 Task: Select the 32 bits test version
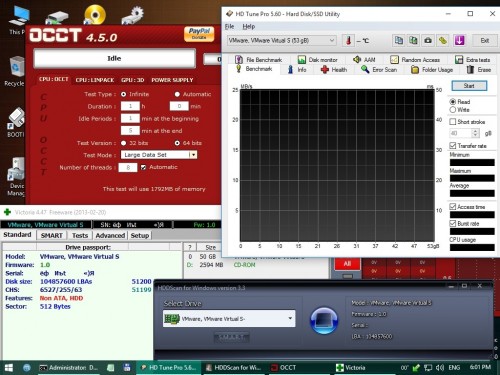click(x=124, y=143)
